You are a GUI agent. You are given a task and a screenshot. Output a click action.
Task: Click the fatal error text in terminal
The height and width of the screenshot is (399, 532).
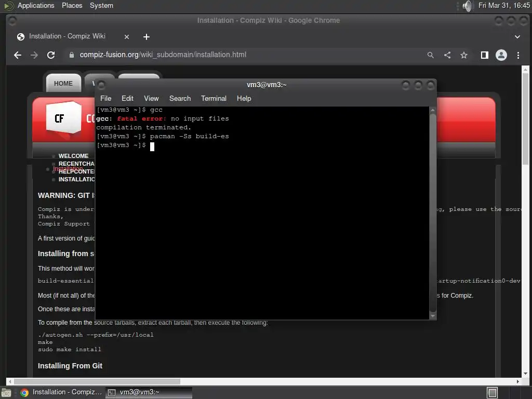click(x=141, y=119)
